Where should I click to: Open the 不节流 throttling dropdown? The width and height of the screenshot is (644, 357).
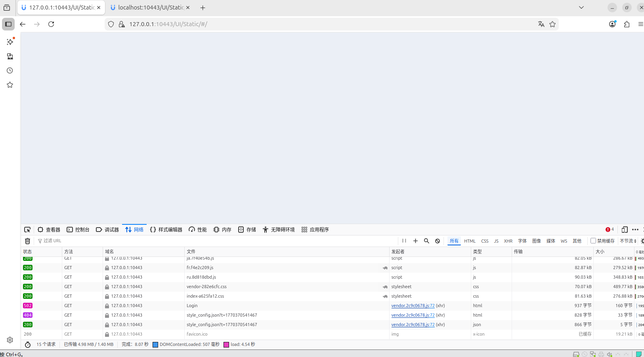pos(628,241)
